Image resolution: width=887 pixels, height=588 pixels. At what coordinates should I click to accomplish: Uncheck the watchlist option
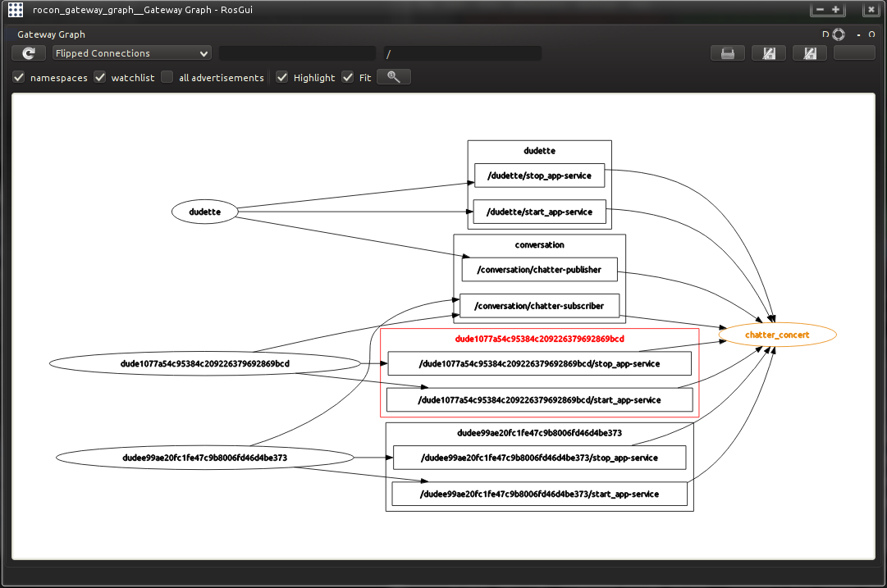[100, 77]
